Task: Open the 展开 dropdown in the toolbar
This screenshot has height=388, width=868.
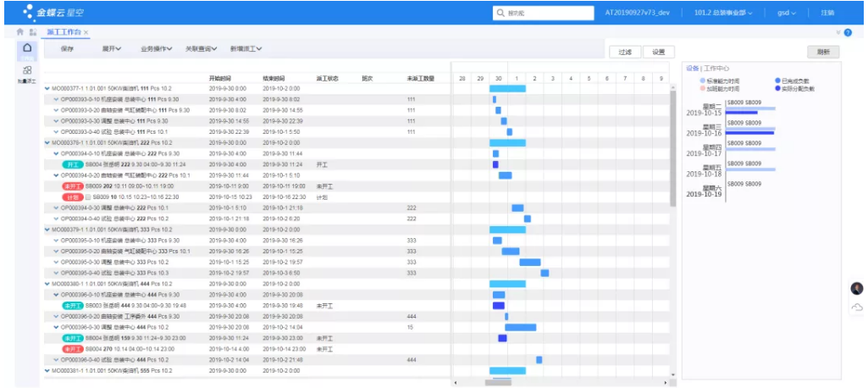Action: 111,48
